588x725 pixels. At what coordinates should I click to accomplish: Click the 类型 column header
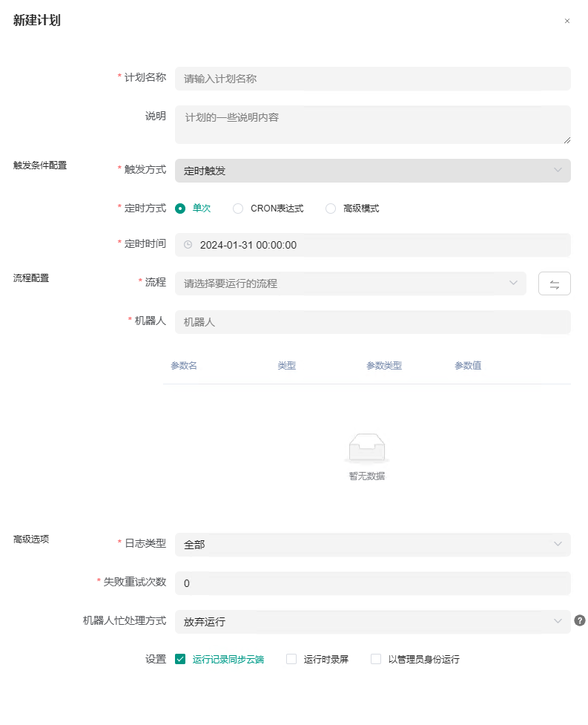(x=286, y=365)
